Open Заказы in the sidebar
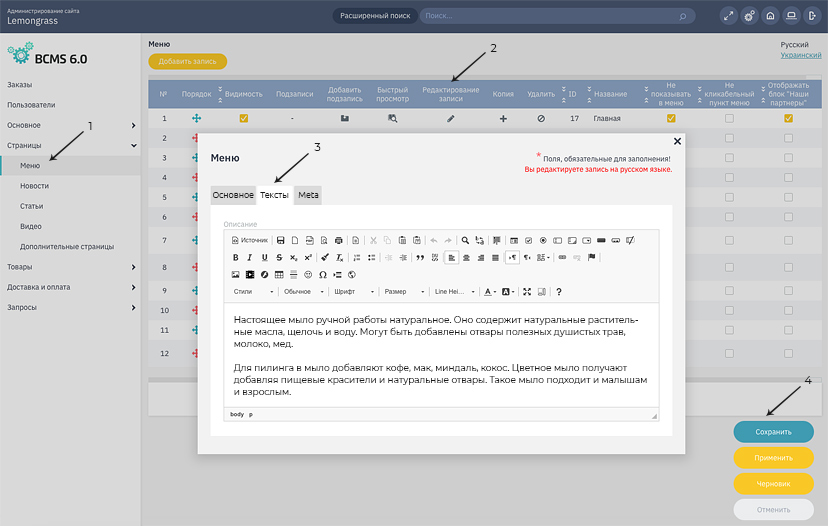828x526 pixels. click(20, 84)
